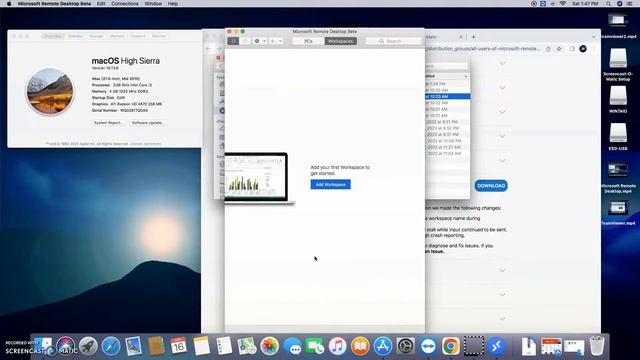The width and height of the screenshot is (640, 360).
Task: Open Photos from the Dock
Action: coord(269,346)
